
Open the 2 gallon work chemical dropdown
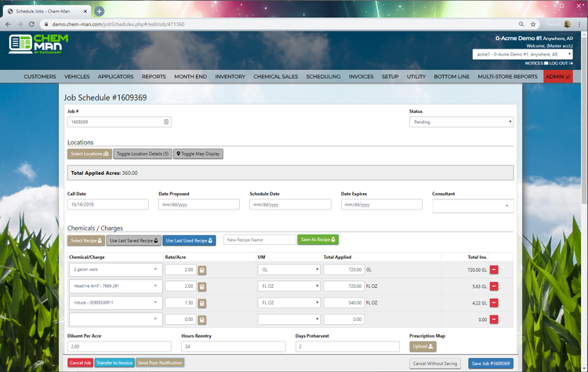tap(116, 269)
